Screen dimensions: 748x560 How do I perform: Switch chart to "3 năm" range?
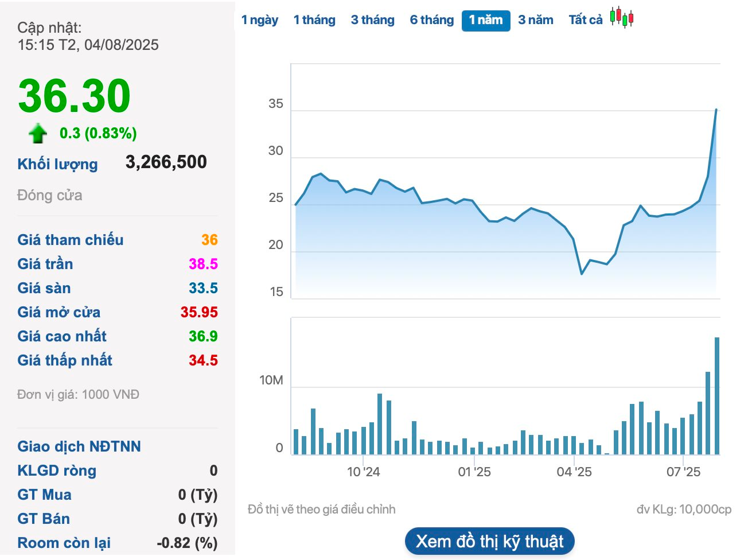click(536, 20)
